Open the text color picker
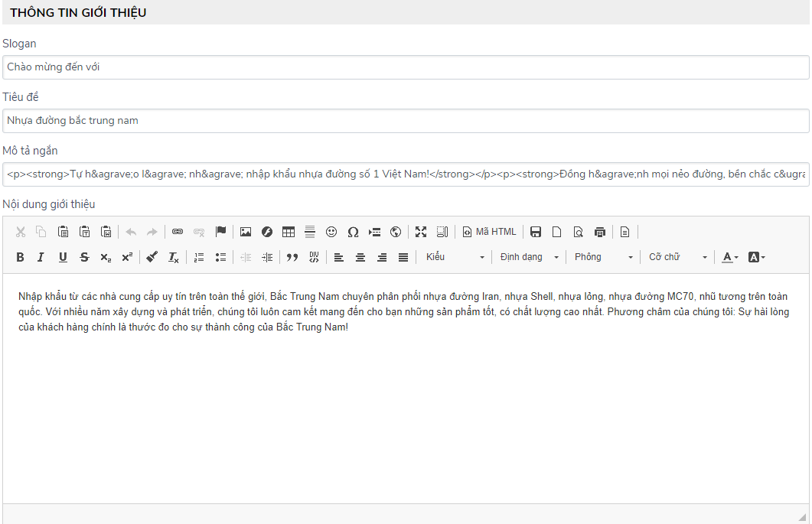 coord(730,257)
